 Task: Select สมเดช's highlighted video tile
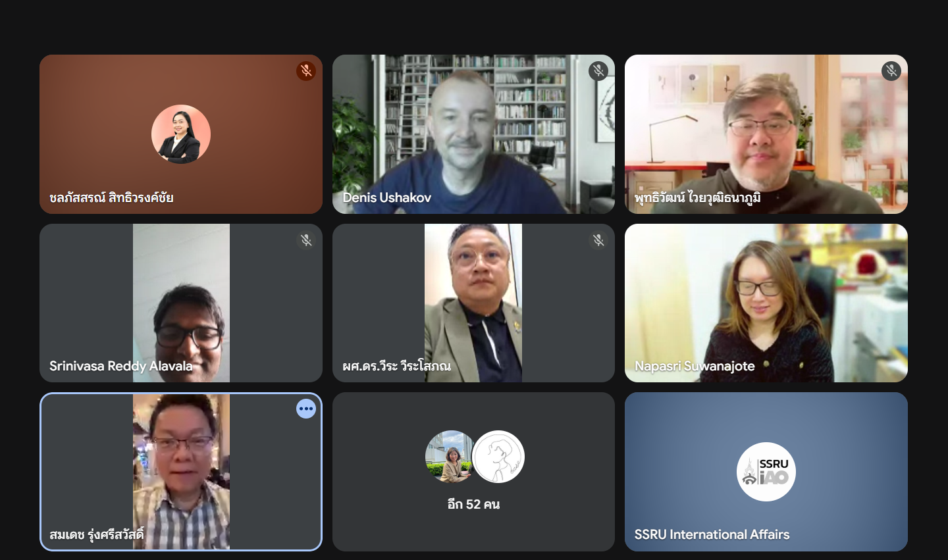(181, 472)
